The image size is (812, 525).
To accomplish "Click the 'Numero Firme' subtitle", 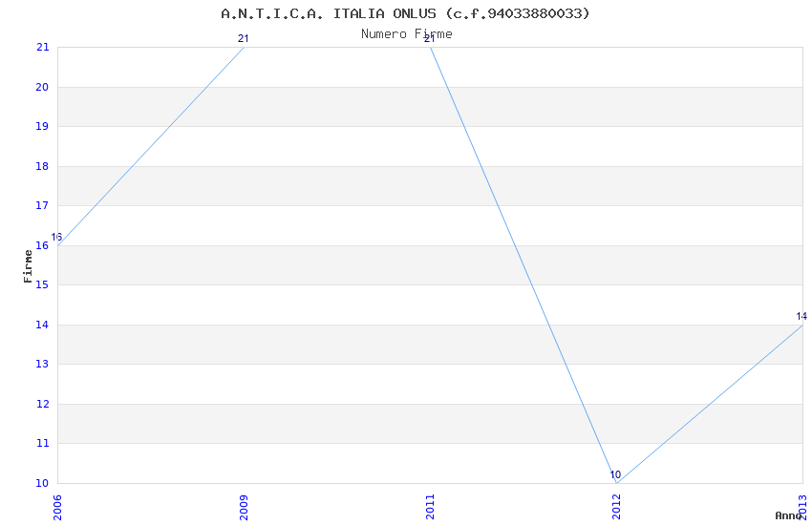I will pyautogui.click(x=407, y=34).
